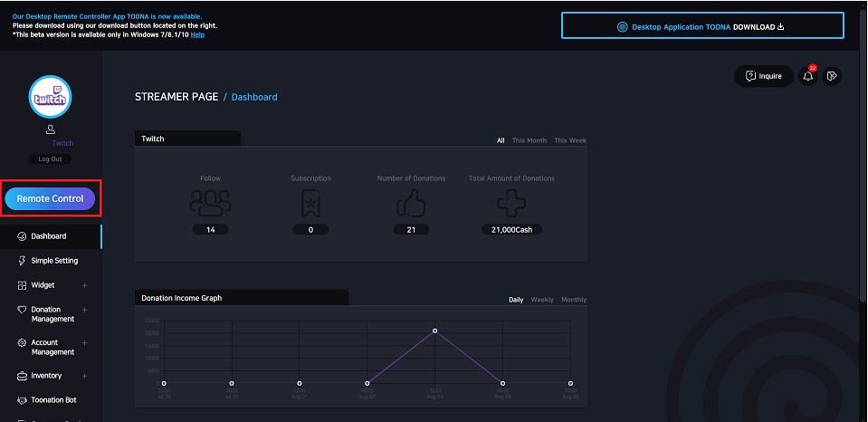This screenshot has width=868, height=422.
Task: Click the Simple Setting lightning icon
Action: pos(22,260)
